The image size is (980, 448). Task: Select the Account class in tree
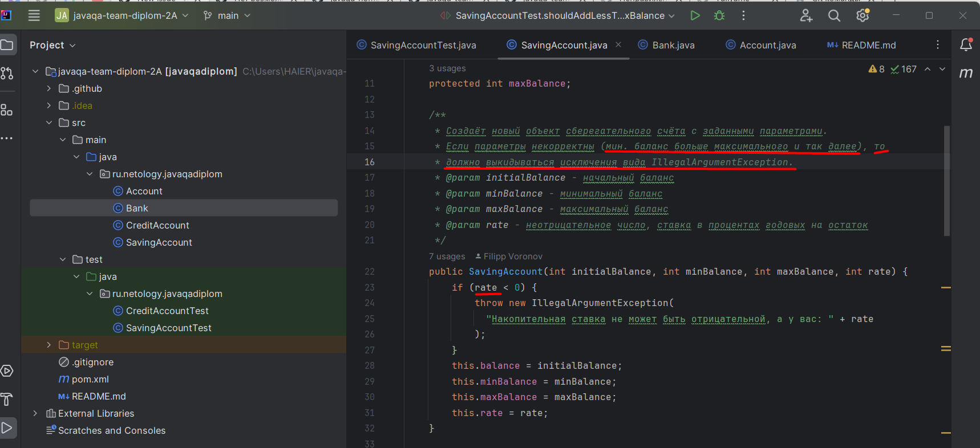(138, 191)
